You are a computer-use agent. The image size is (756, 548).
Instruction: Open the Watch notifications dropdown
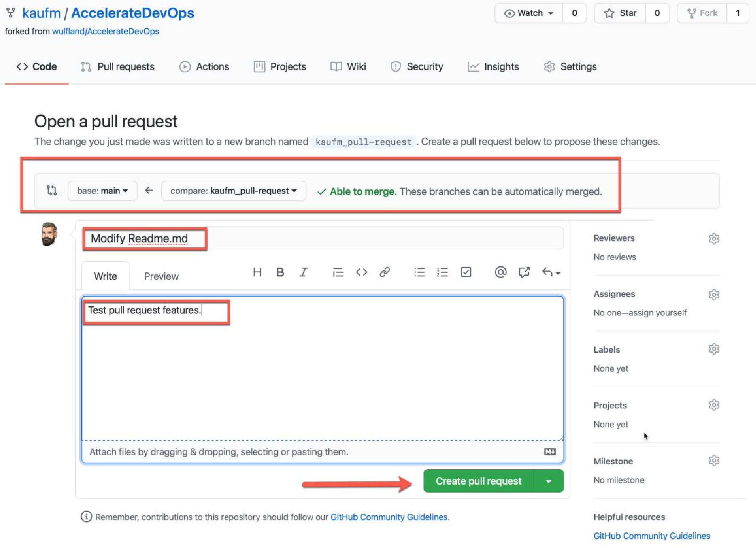click(529, 13)
